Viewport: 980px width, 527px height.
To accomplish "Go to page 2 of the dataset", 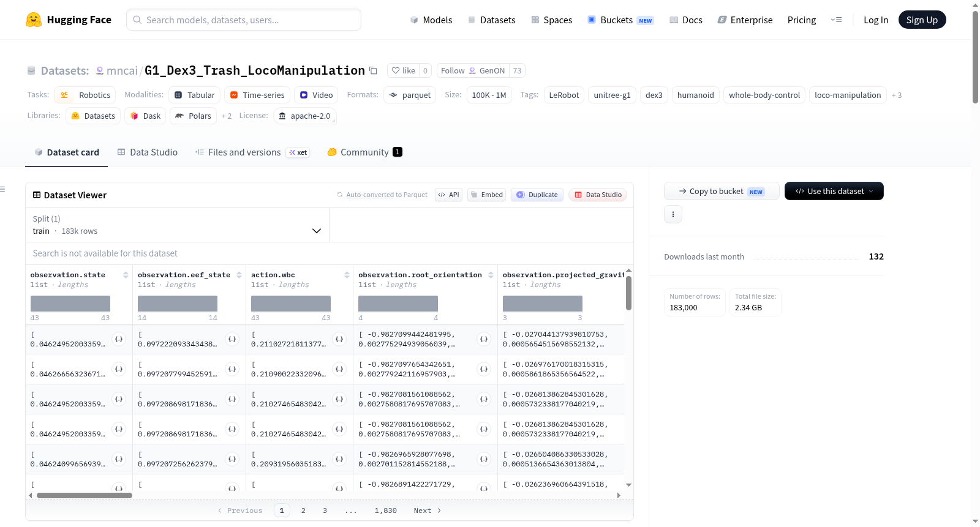I will coord(303,510).
